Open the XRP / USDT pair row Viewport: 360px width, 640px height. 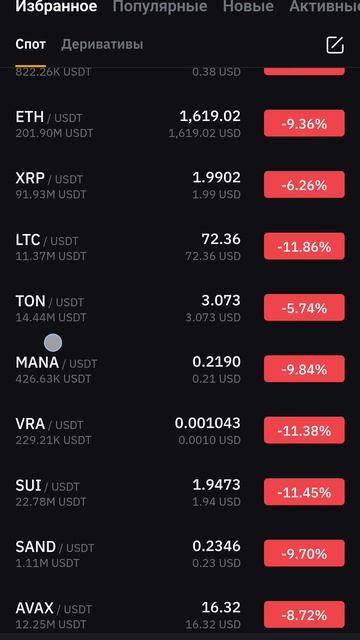point(180,185)
